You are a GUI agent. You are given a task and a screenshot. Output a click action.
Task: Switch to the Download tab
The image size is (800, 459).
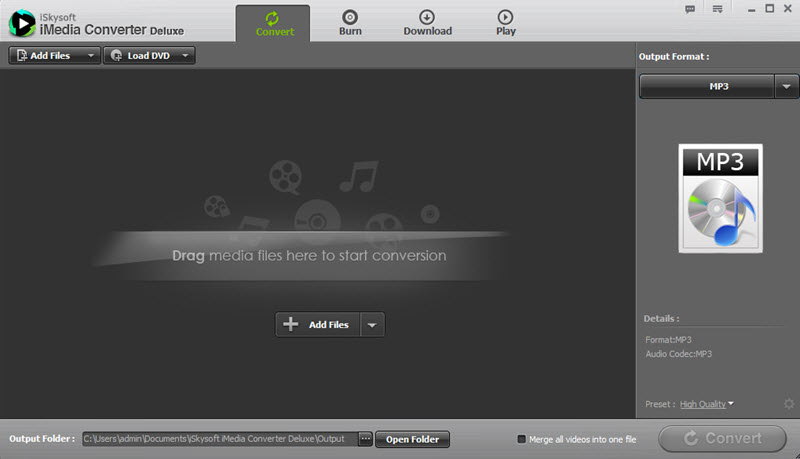(427, 22)
